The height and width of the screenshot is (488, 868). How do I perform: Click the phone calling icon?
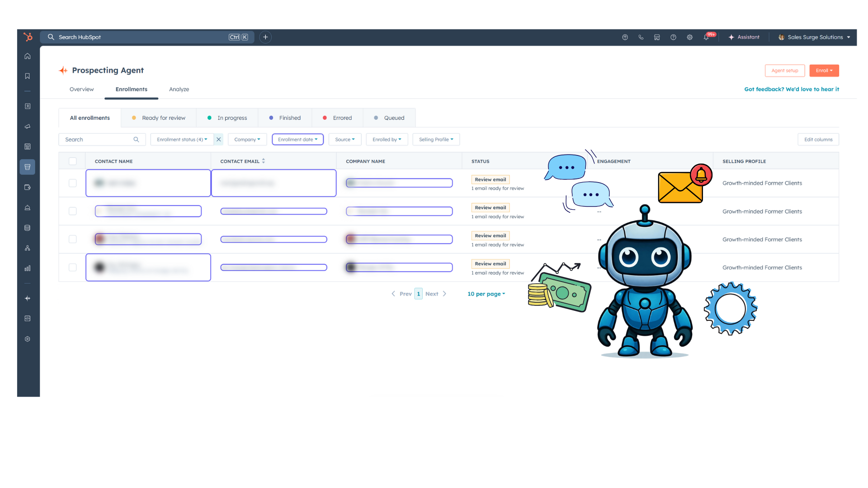[641, 38]
